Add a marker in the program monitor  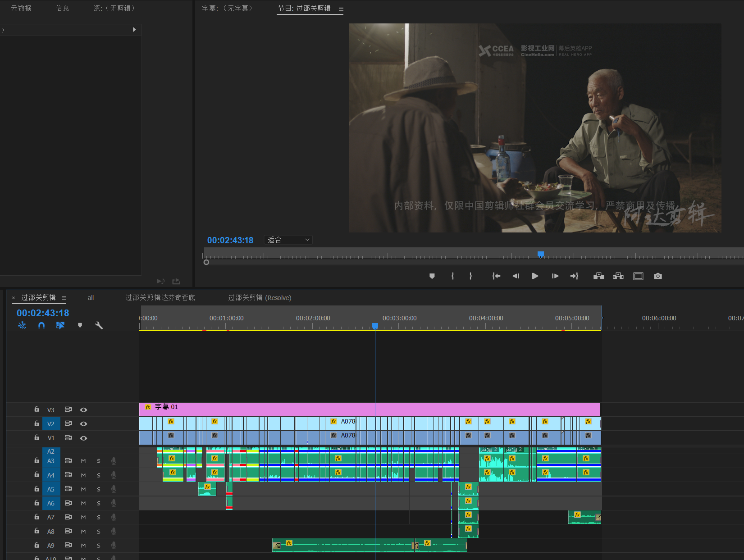[x=432, y=276]
